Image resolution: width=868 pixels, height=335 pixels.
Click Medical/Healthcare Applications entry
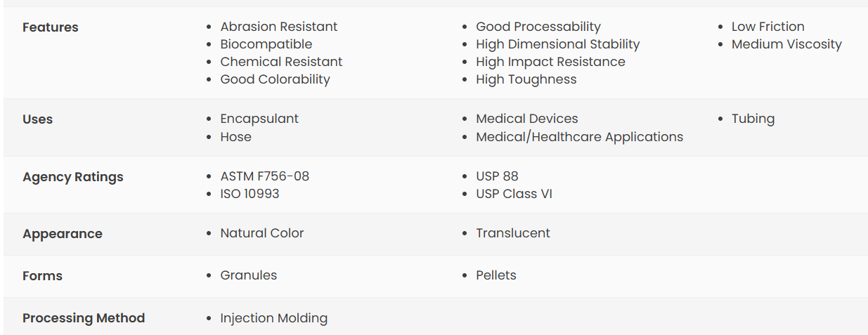[x=580, y=137]
